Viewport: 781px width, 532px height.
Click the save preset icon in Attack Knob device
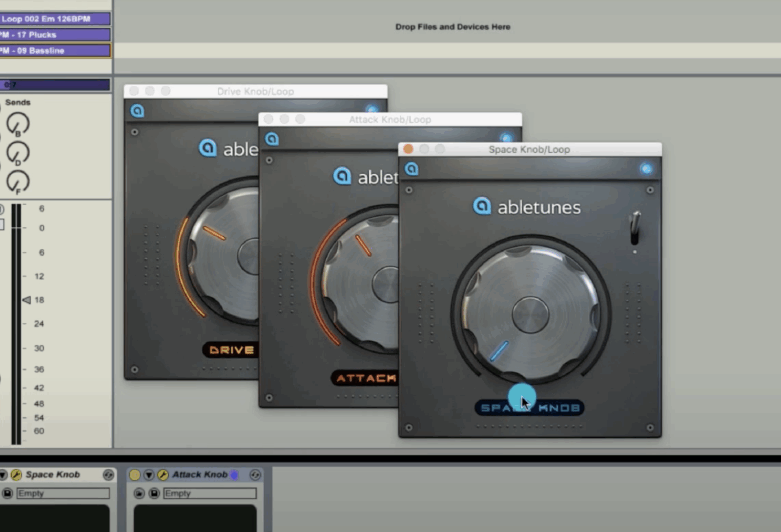tap(154, 493)
